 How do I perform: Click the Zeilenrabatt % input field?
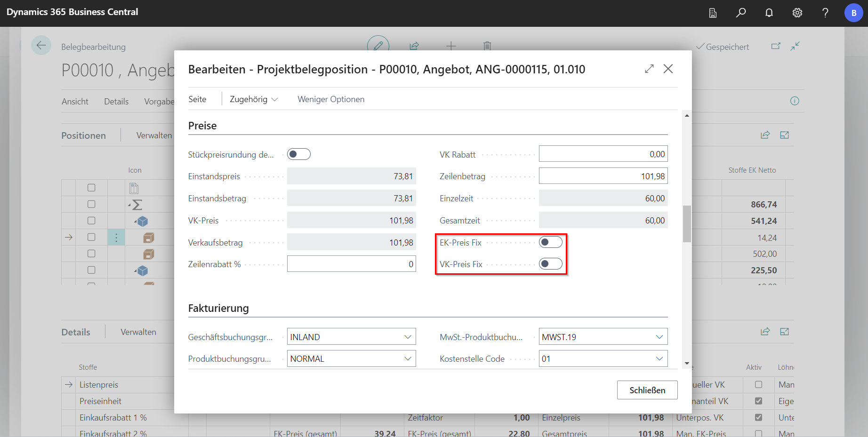pyautogui.click(x=351, y=264)
